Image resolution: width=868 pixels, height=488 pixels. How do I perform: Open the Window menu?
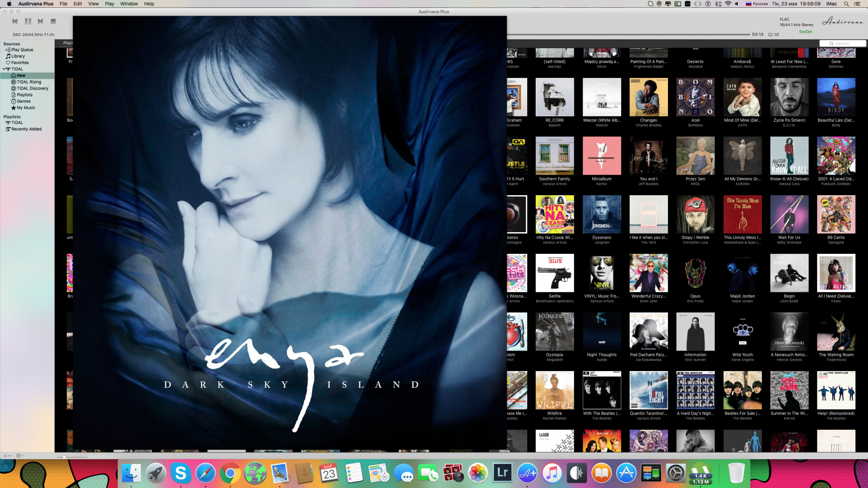(129, 4)
